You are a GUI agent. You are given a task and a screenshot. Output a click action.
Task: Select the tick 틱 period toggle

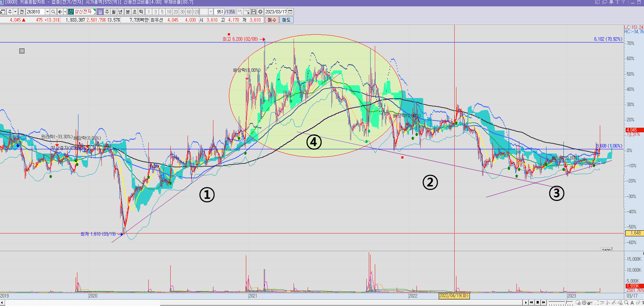coord(141,12)
